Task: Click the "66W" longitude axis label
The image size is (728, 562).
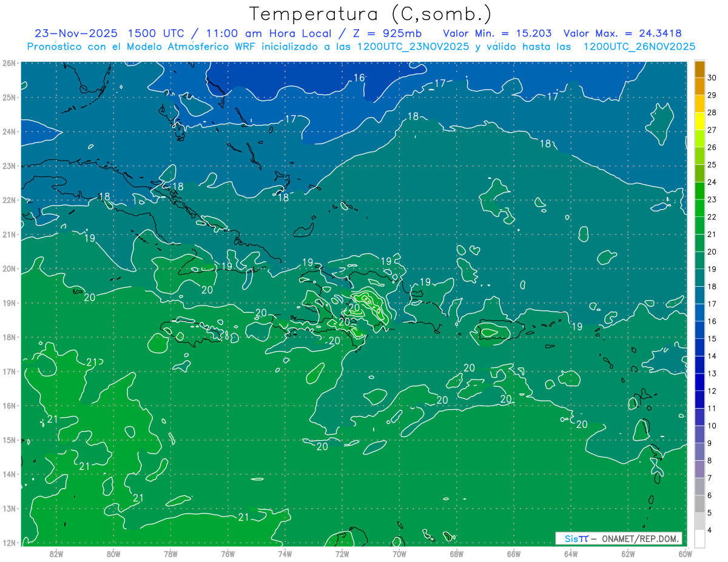Action: tap(514, 554)
